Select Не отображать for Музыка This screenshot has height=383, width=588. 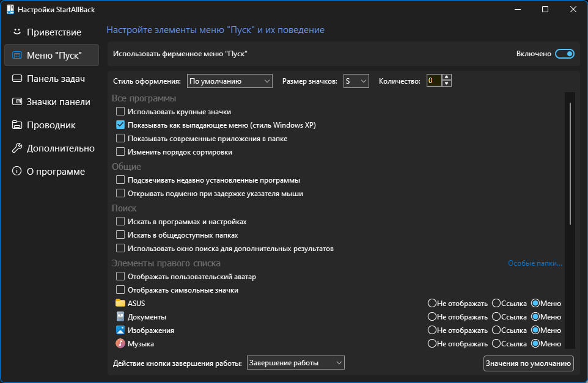[432, 343]
